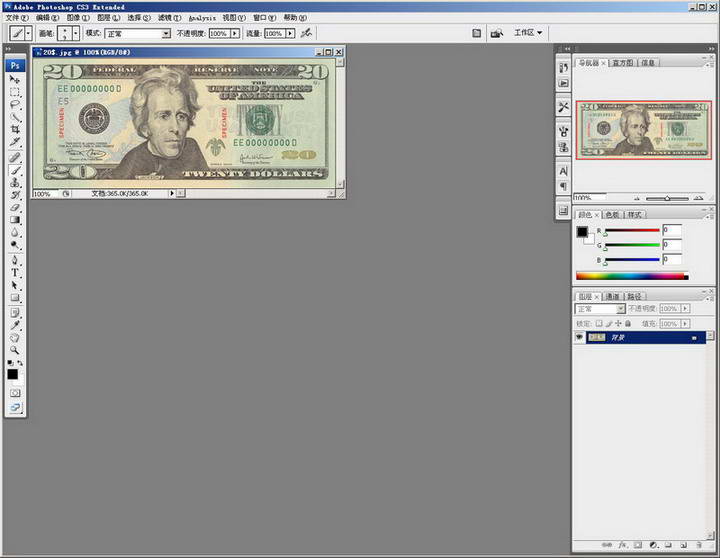Open the 工作区 workspace dropdown

pos(528,33)
